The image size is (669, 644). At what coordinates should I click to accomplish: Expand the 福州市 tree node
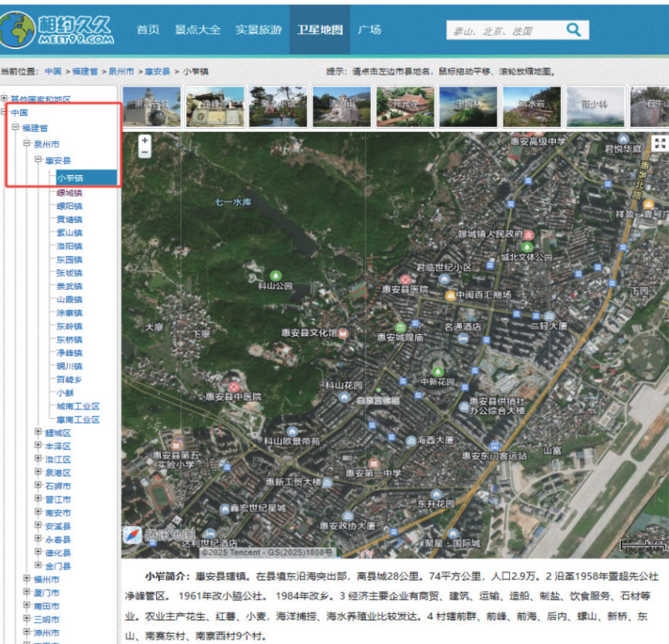(26, 580)
